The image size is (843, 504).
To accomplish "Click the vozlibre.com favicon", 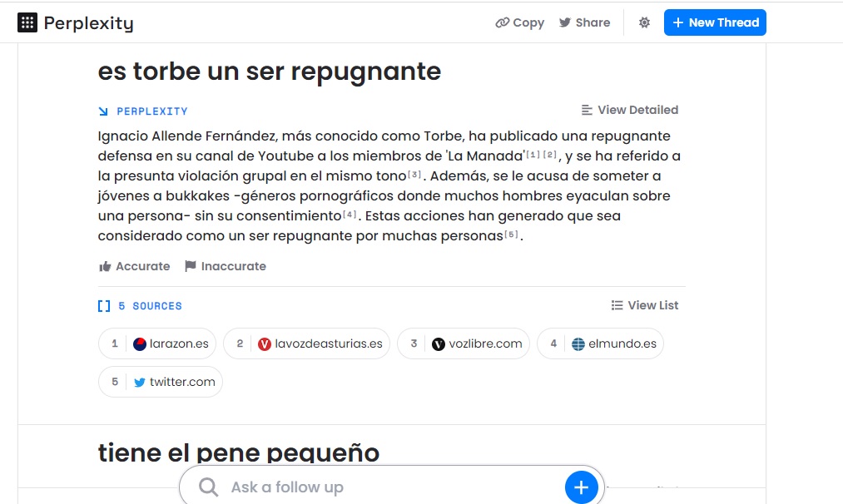I will 439,343.
